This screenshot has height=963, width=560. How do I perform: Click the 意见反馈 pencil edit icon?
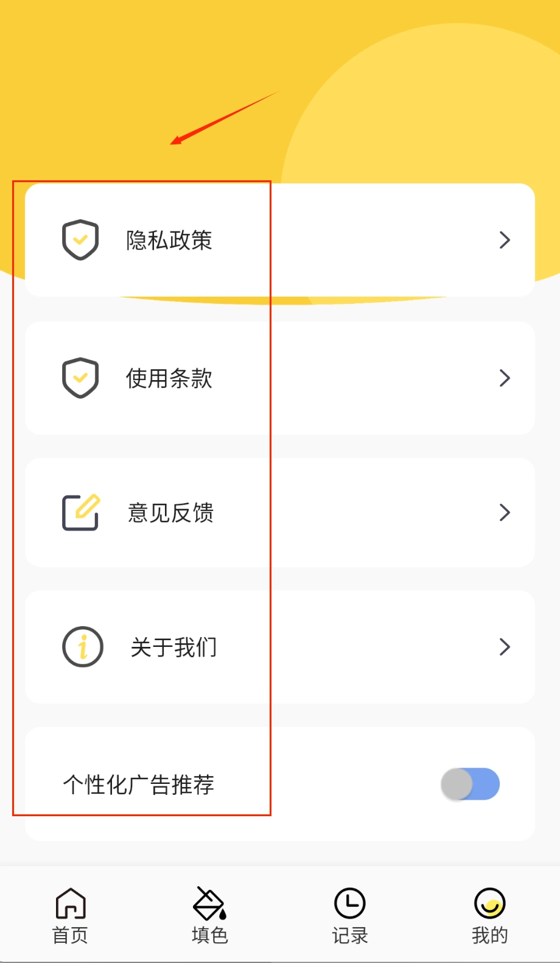coord(81,513)
